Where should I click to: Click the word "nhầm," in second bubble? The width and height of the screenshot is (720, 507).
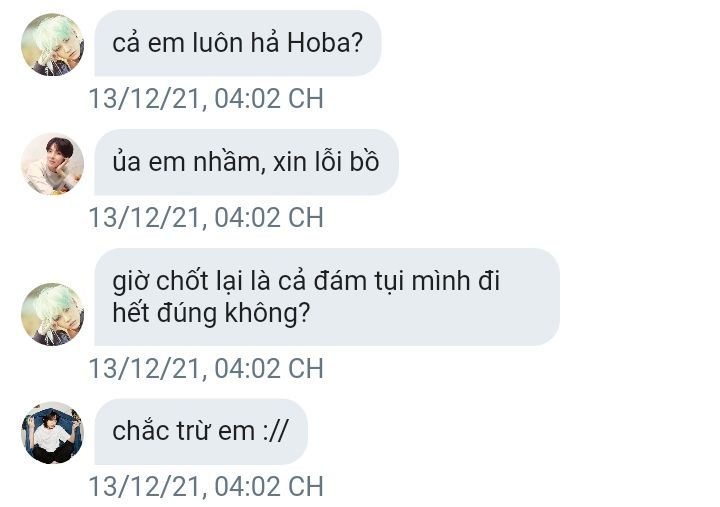click(229, 162)
